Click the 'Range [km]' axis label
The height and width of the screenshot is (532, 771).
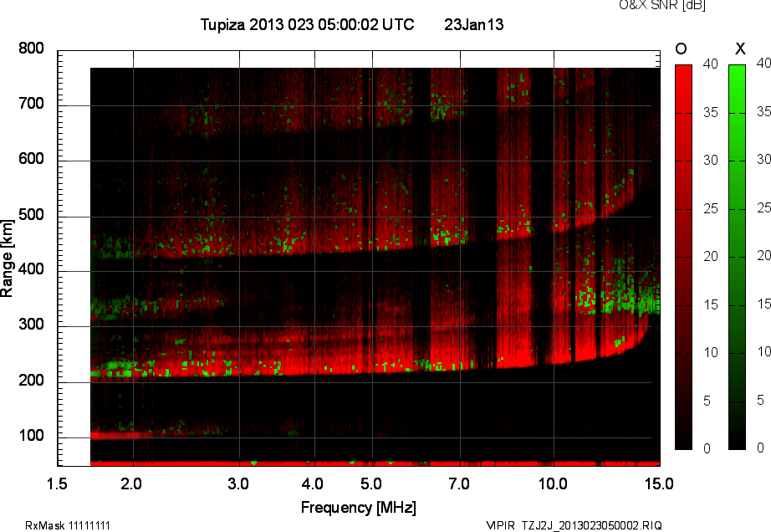coord(7,258)
